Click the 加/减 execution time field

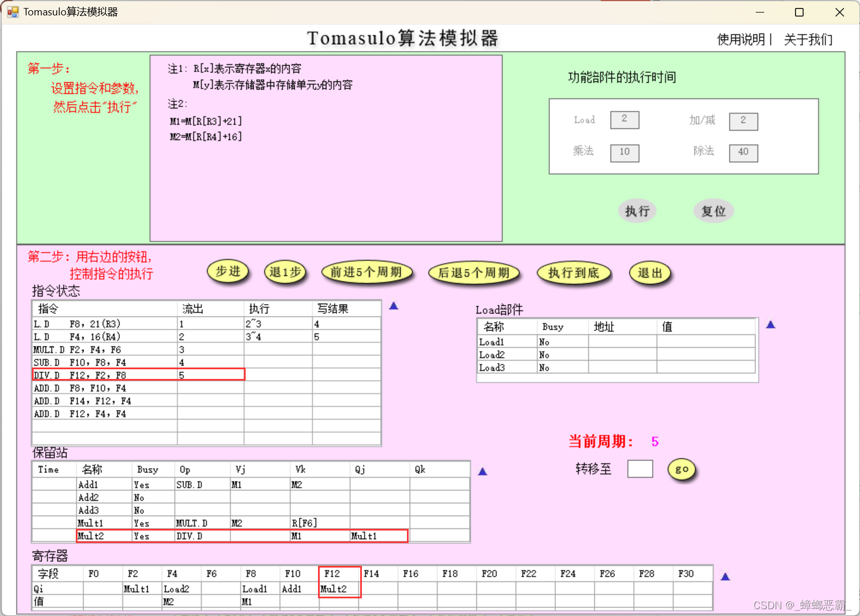(743, 121)
